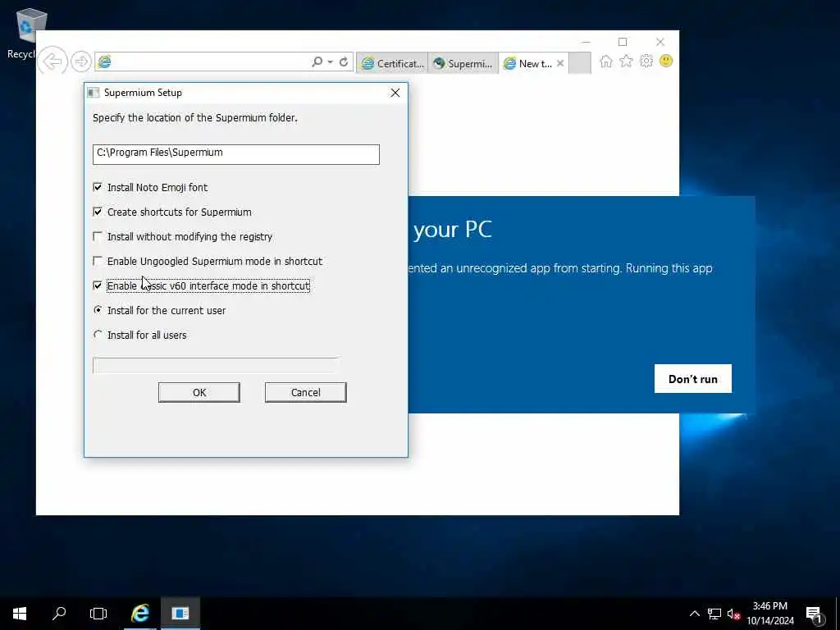Switch to the Certificat... tab
Viewport: 840px width, 630px height.
pos(392,63)
